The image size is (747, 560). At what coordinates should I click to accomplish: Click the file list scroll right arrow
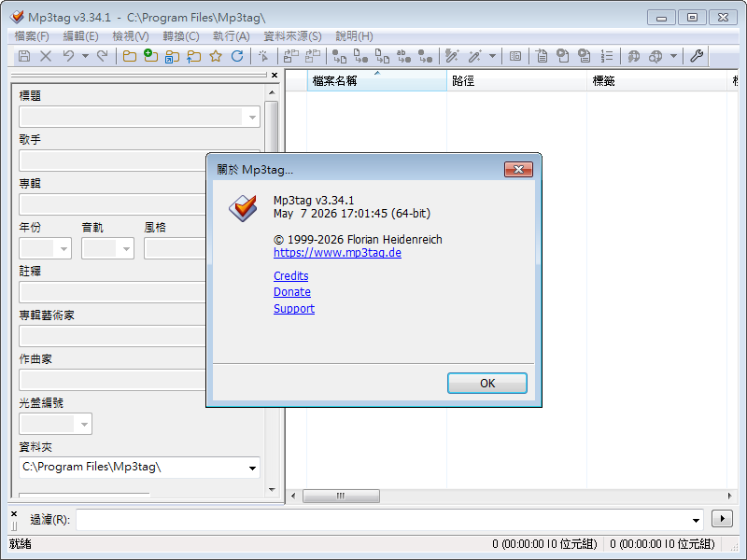coord(730,496)
